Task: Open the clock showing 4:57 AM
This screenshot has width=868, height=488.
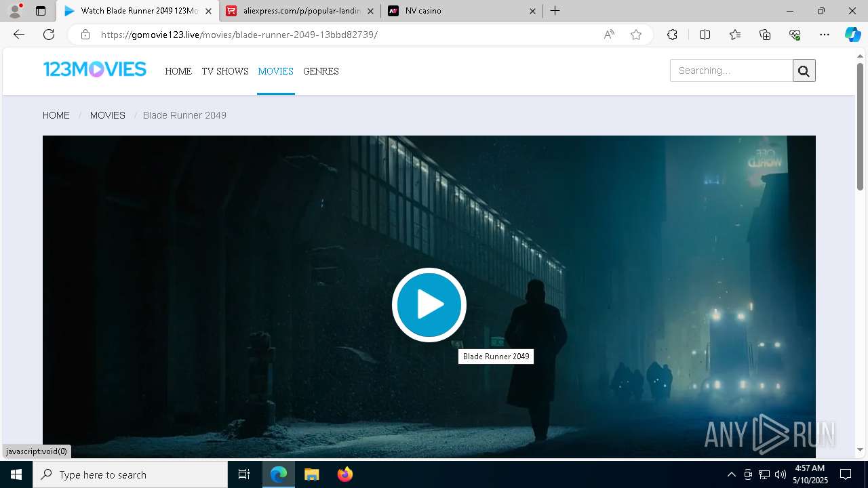Action: (810, 474)
